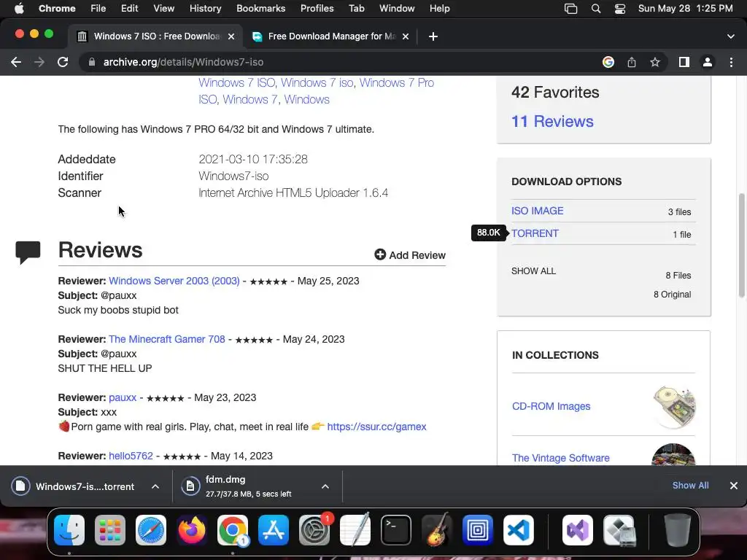
Task: Select the Windows 7 ISO tab
Action: click(154, 36)
